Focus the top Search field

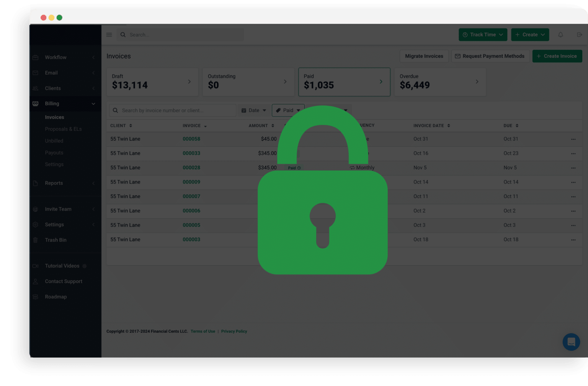click(180, 35)
